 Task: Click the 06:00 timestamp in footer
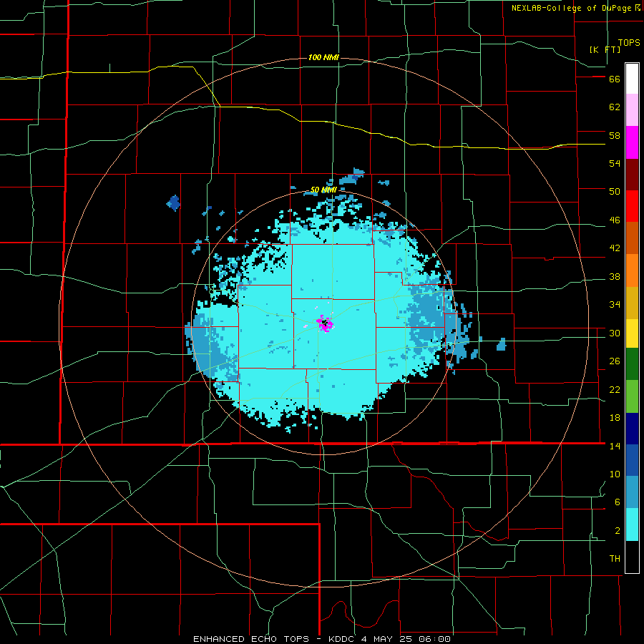[x=434, y=639]
